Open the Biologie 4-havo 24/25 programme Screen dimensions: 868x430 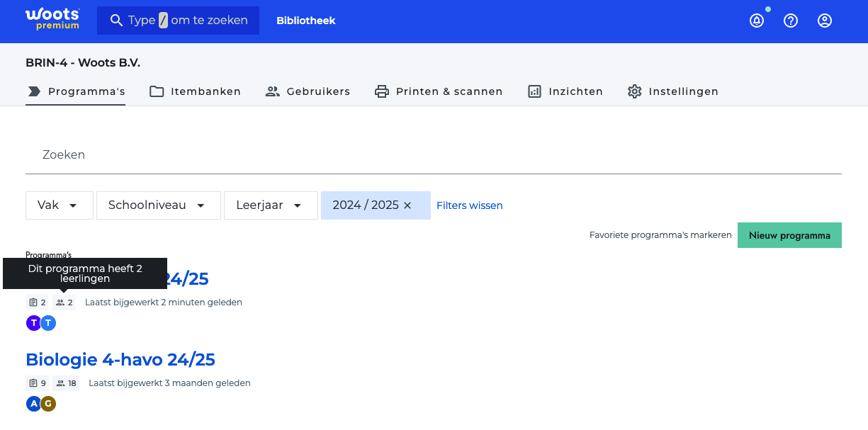coord(120,360)
